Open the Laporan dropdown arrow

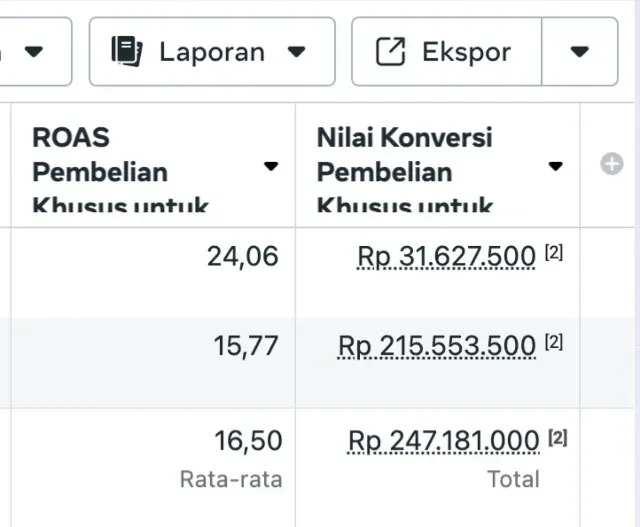tap(296, 51)
